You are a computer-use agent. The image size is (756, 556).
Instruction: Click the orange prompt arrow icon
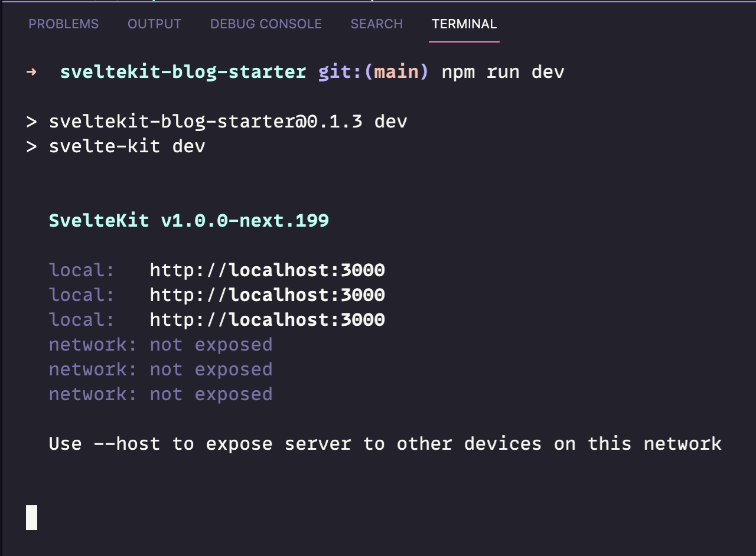click(x=31, y=72)
